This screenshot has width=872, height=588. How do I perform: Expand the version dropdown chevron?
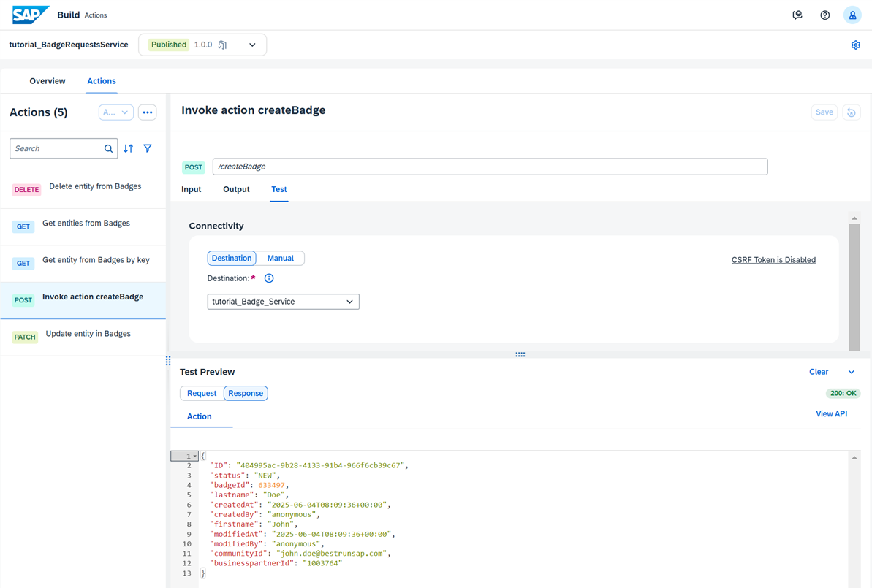coord(252,45)
